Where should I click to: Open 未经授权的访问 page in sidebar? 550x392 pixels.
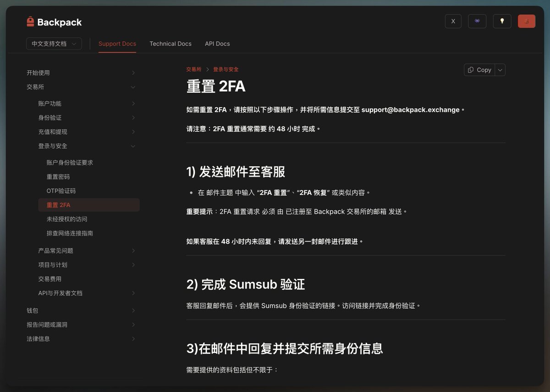(67, 219)
